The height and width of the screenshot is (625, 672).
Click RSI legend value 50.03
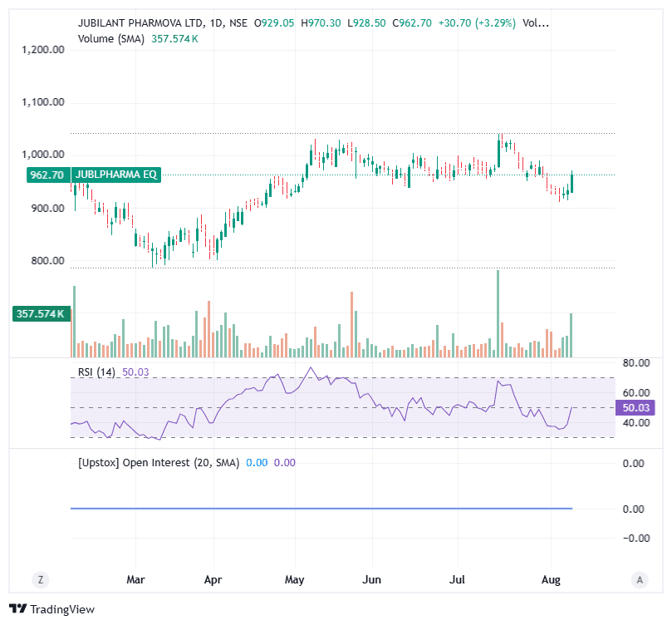click(x=135, y=372)
